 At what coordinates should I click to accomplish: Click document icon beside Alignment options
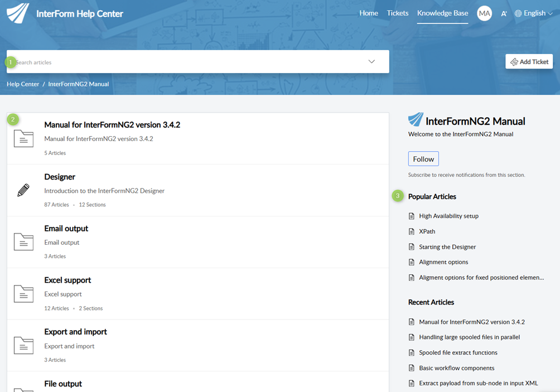(412, 262)
